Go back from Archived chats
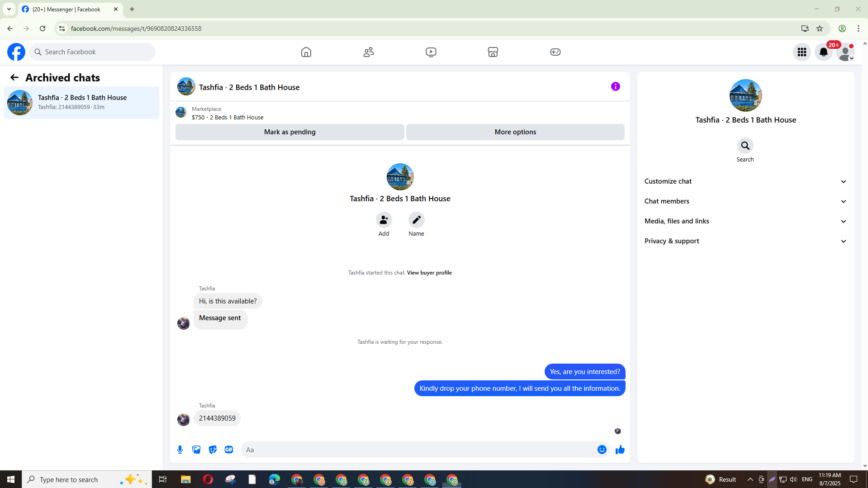The width and height of the screenshot is (868, 488). click(x=14, y=78)
